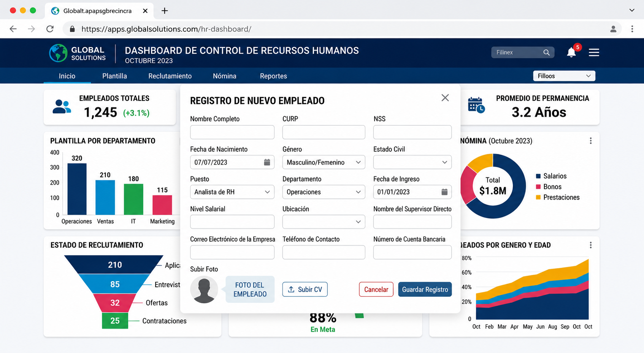Screen dimensions: 644x353
Task: Open the Departamento dropdown showing Operaciones
Action: [324, 192]
